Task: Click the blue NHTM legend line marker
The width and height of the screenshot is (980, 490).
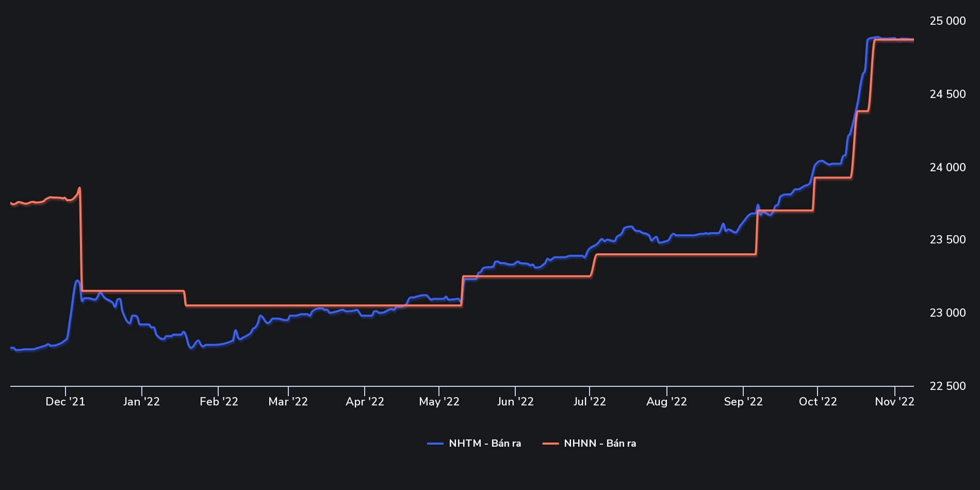Action: click(x=435, y=444)
